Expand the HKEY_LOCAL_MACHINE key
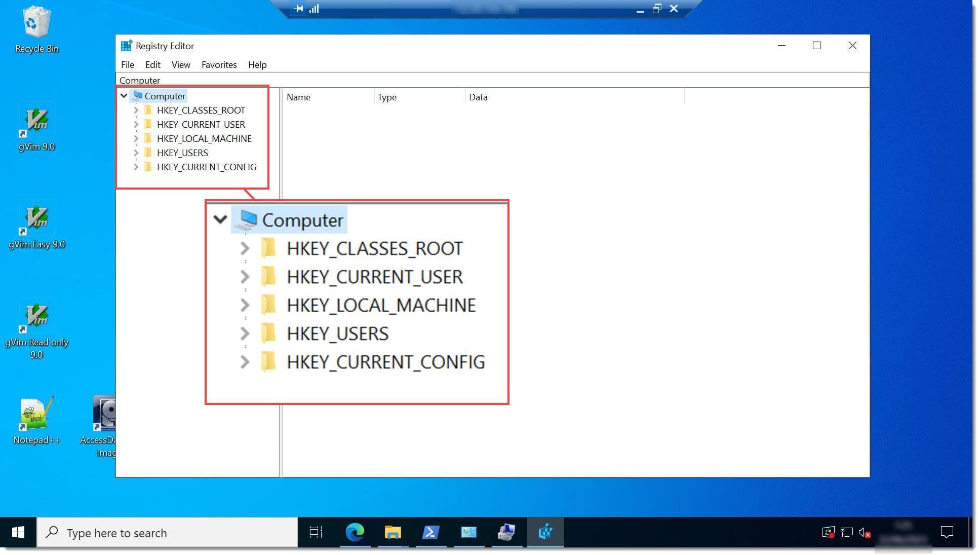This screenshot has height=555, width=980. [x=136, y=138]
